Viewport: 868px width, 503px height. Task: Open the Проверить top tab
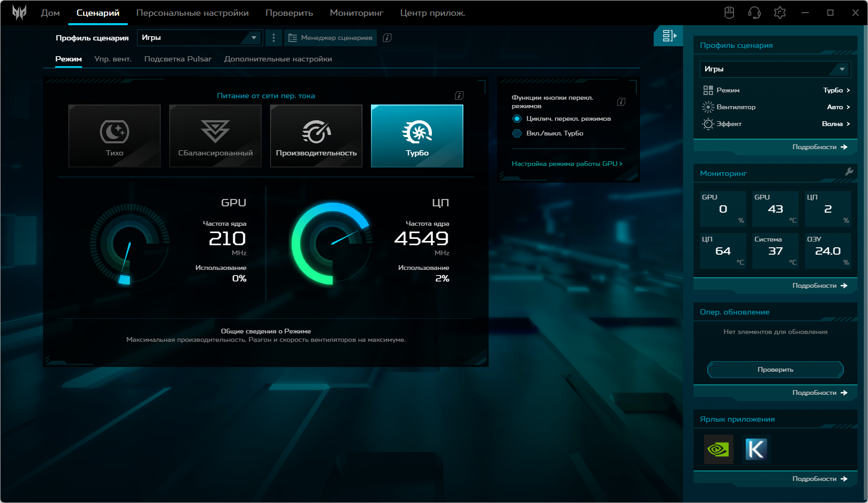pos(289,13)
